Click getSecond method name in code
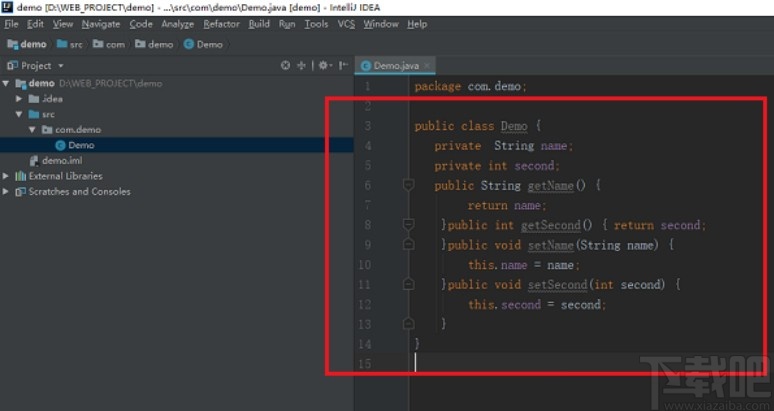Image resolution: width=774 pixels, height=411 pixels. coord(550,225)
